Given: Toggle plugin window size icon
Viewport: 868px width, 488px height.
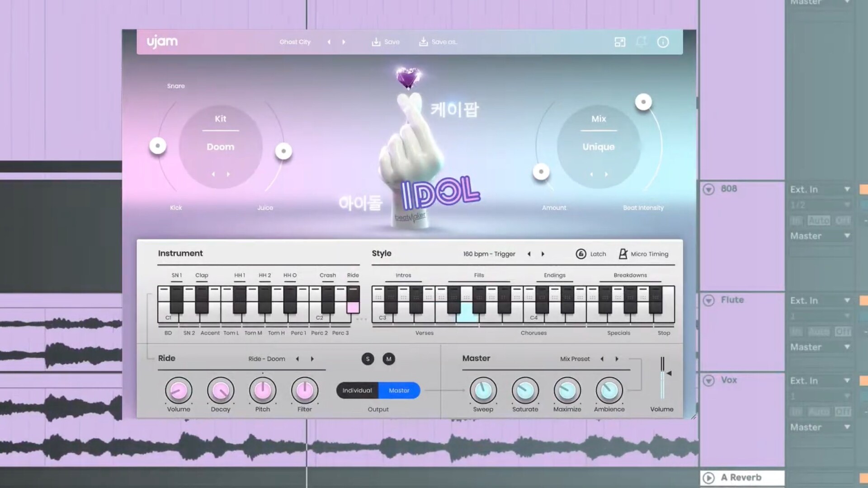Looking at the screenshot, I should coord(620,42).
